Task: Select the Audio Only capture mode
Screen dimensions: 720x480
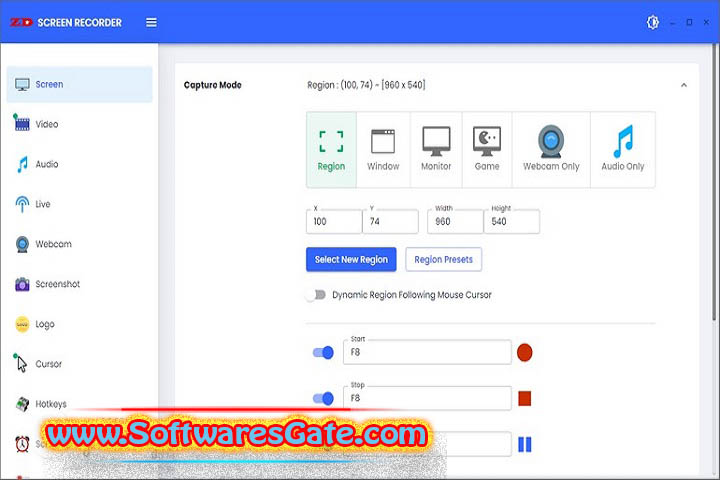Action: [x=623, y=149]
